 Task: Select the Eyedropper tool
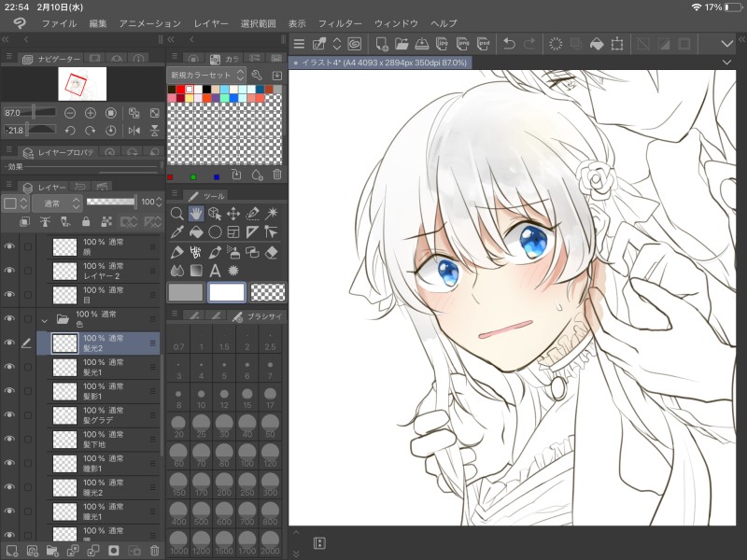[176, 231]
